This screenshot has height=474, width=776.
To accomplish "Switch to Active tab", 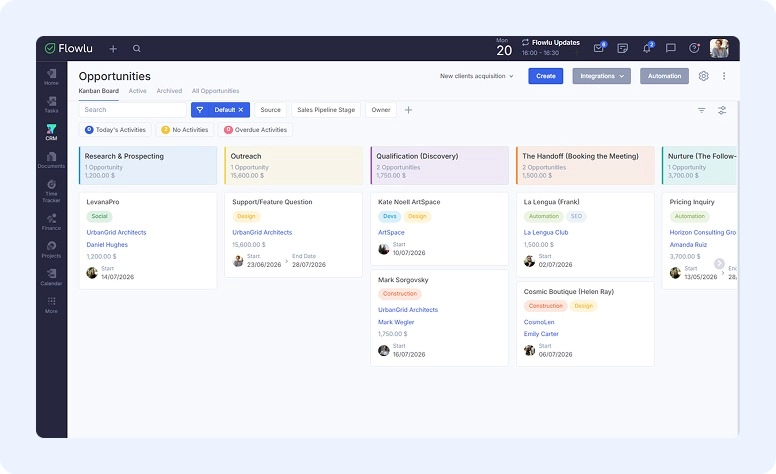I will tap(138, 91).
